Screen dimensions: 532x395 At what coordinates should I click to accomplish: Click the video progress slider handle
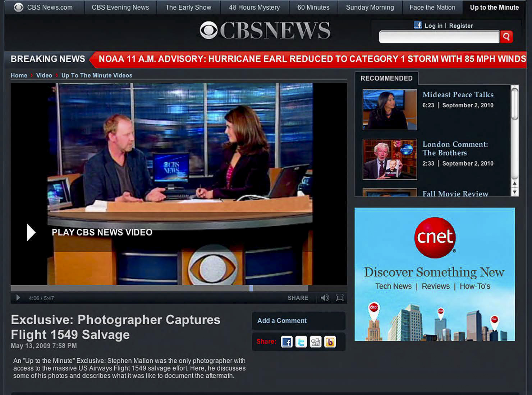[251, 288]
